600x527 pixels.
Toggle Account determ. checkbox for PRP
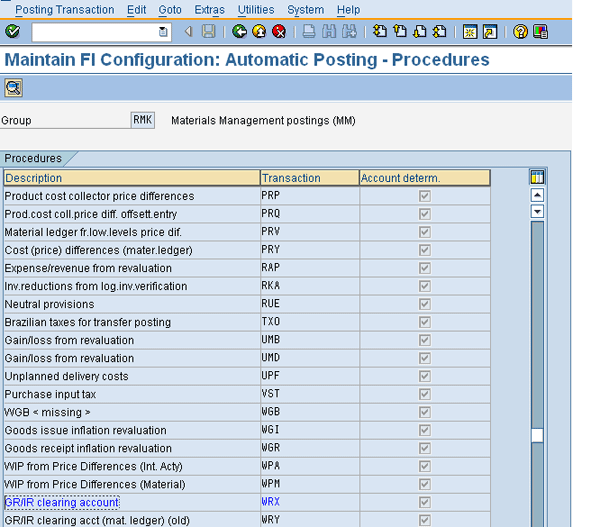point(425,196)
